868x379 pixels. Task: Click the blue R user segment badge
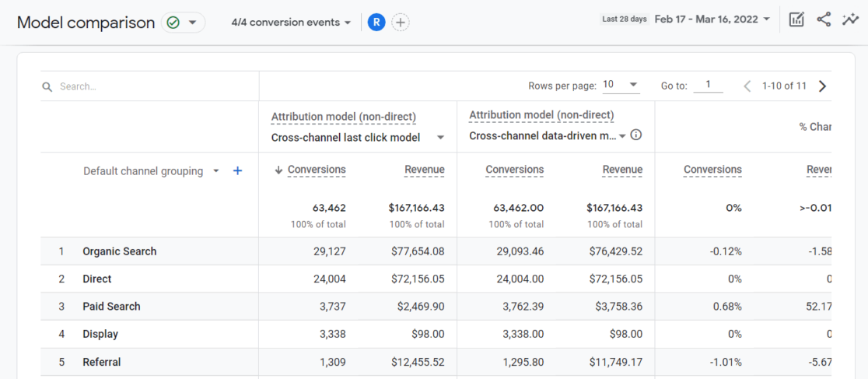pos(376,23)
